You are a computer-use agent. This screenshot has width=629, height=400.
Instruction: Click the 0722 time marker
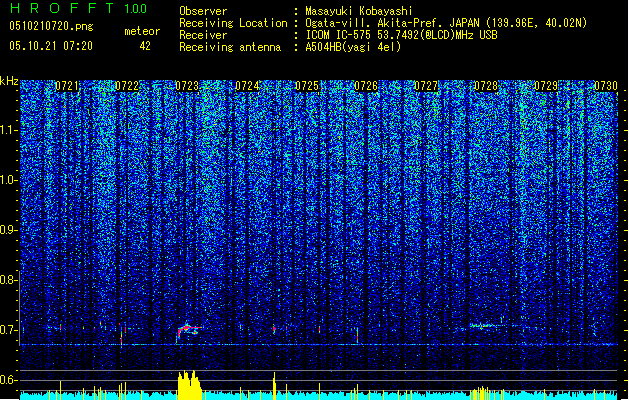127,86
